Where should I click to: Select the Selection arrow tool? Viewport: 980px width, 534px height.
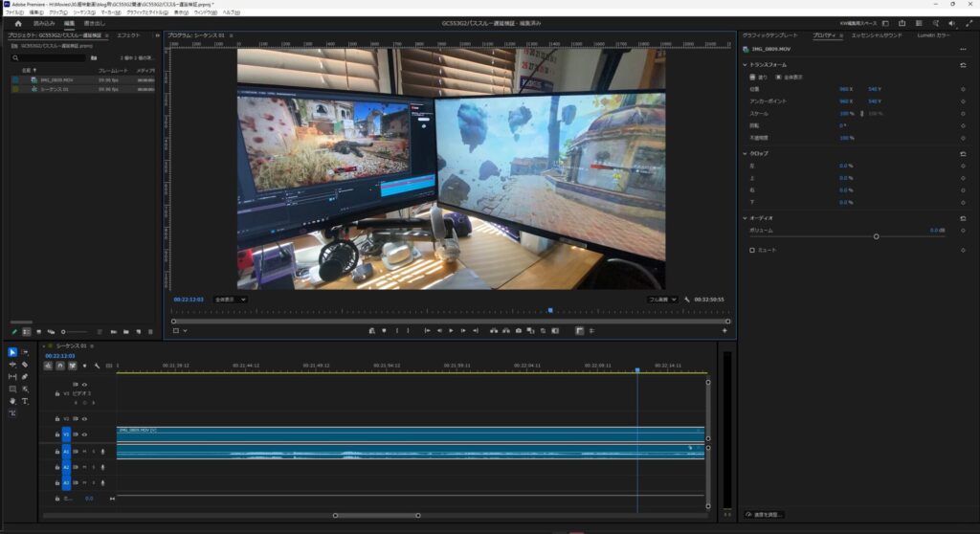pyautogui.click(x=12, y=352)
